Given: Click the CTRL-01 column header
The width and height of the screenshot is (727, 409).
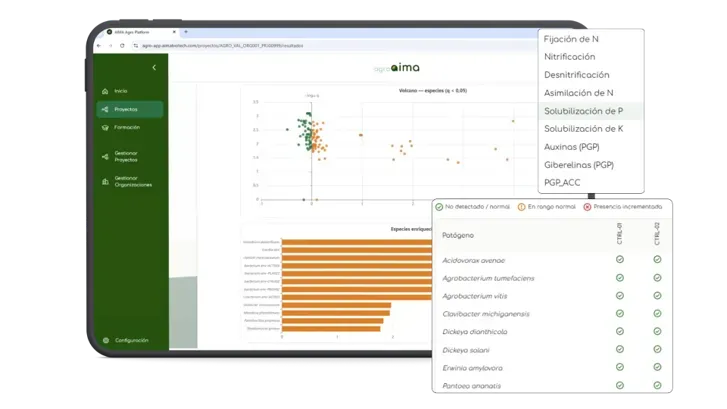Looking at the screenshot, I should [619, 233].
